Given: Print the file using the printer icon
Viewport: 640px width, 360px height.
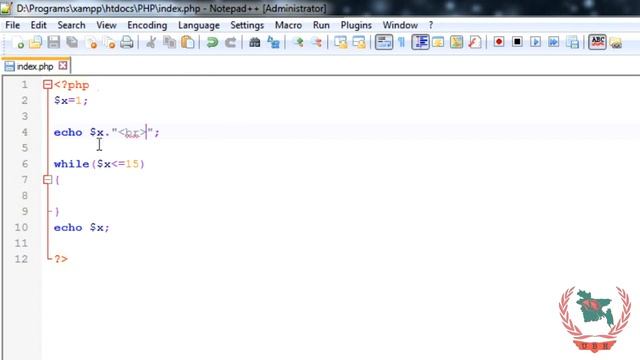Looking at the screenshot, I should tap(127, 42).
